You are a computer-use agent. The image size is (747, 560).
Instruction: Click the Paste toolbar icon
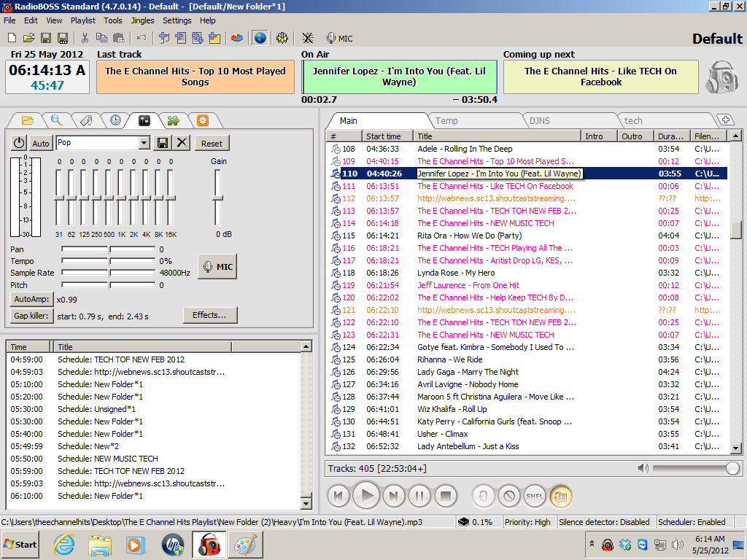[x=119, y=38]
